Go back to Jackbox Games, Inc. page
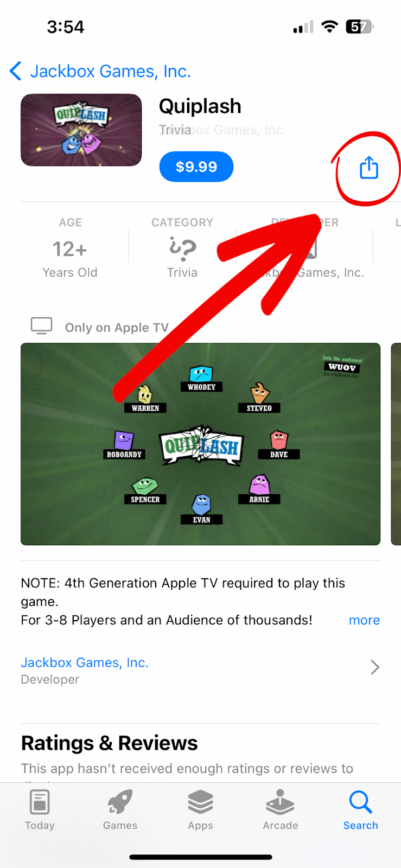 (111, 71)
